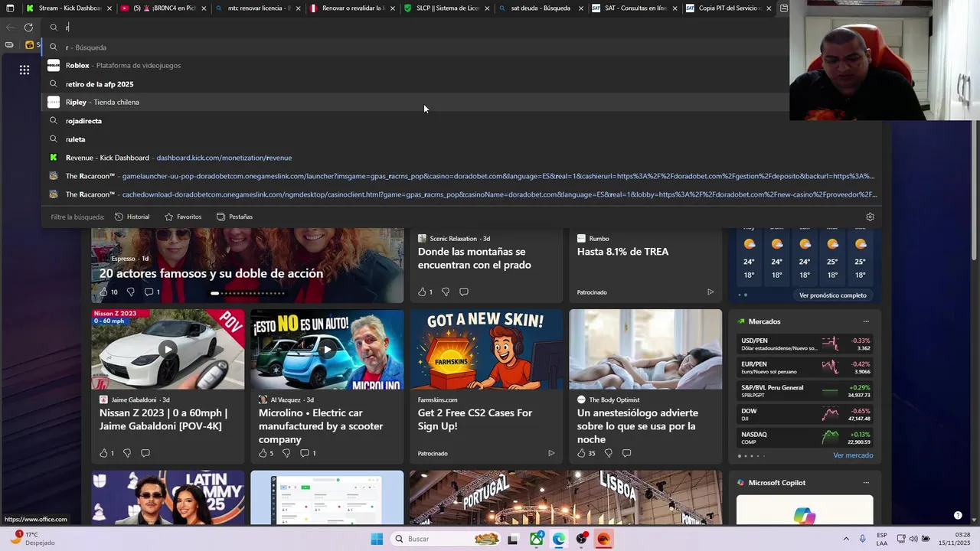Click the ad info icon on Farmskins card
Image resolution: width=980 pixels, height=551 pixels.
tap(551, 453)
